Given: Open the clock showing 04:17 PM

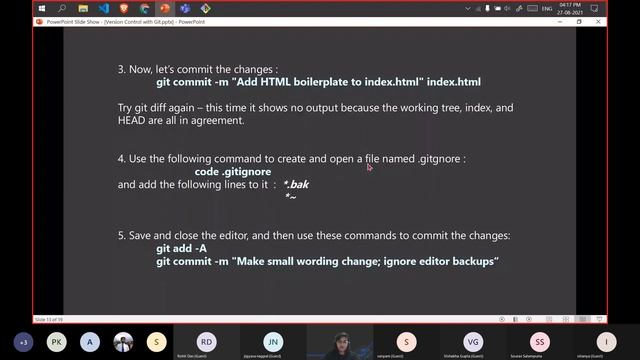Looking at the screenshot, I should pos(570,9).
